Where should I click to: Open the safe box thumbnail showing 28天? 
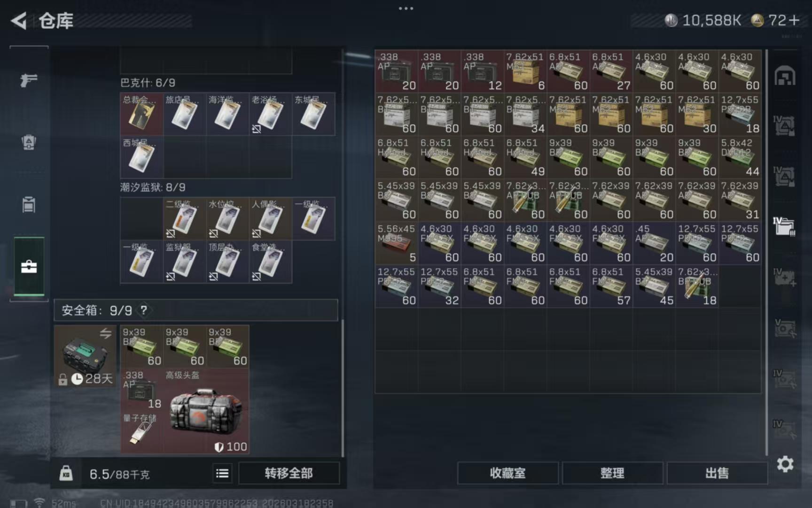tap(85, 356)
